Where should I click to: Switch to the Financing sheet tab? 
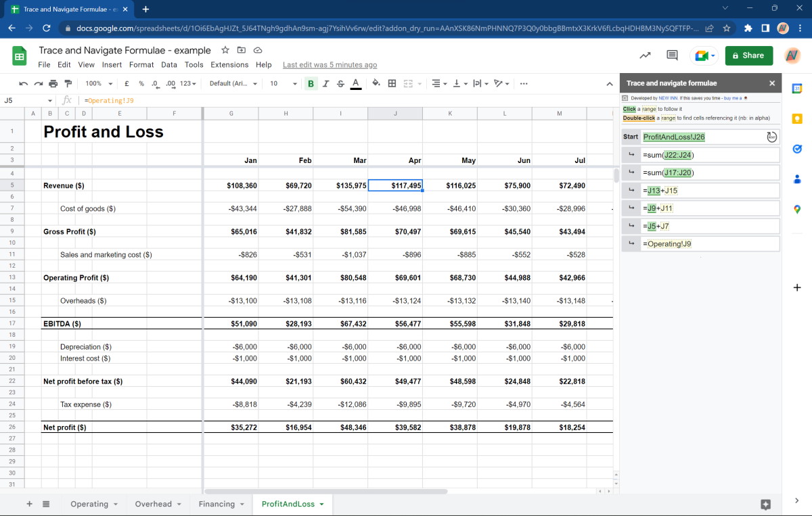[222, 504]
